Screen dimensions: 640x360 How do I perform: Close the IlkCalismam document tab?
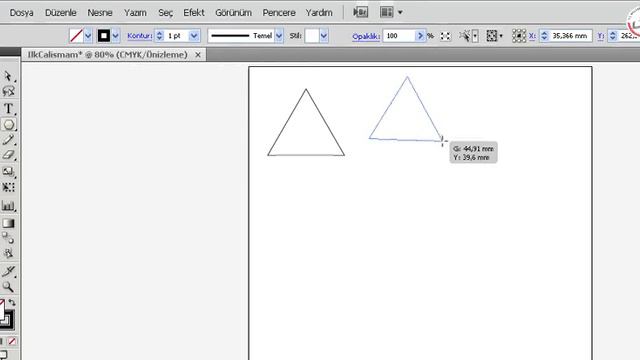coord(198,55)
